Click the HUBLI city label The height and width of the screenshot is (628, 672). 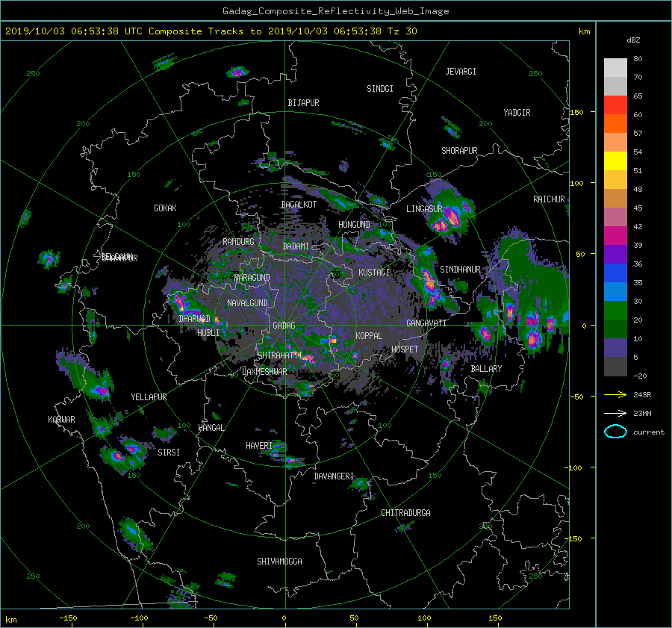(x=208, y=332)
